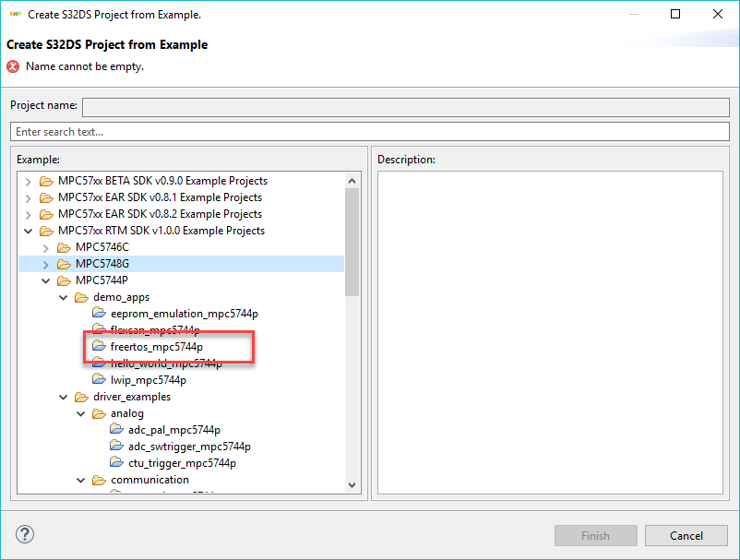Click the MPC57xx RTM SDK v1.0.0 folder icon

click(x=46, y=231)
